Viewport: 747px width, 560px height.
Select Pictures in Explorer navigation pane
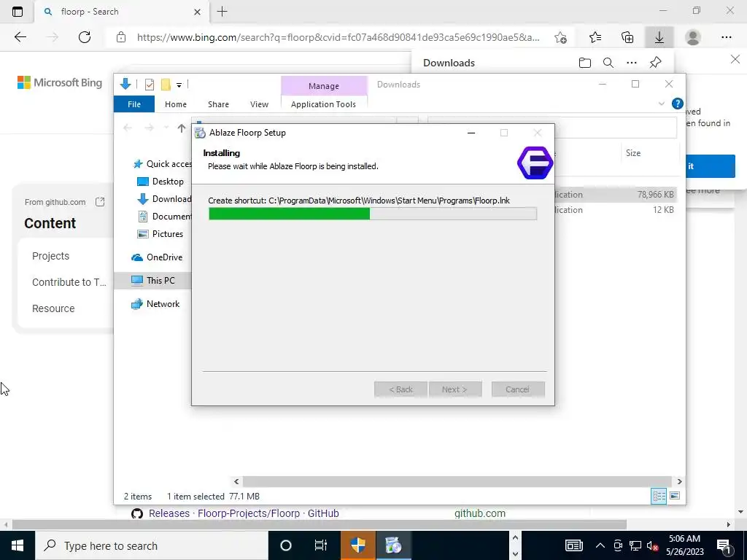coord(160,234)
